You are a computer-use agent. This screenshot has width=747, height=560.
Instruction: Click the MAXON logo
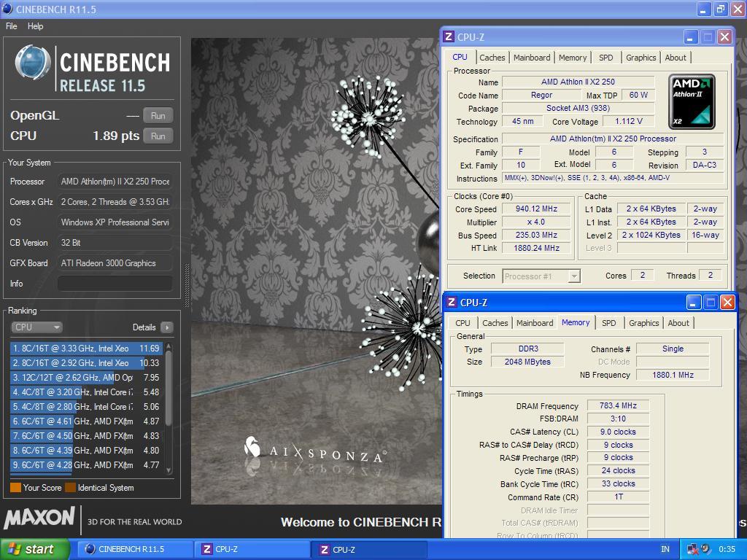pyautogui.click(x=39, y=518)
